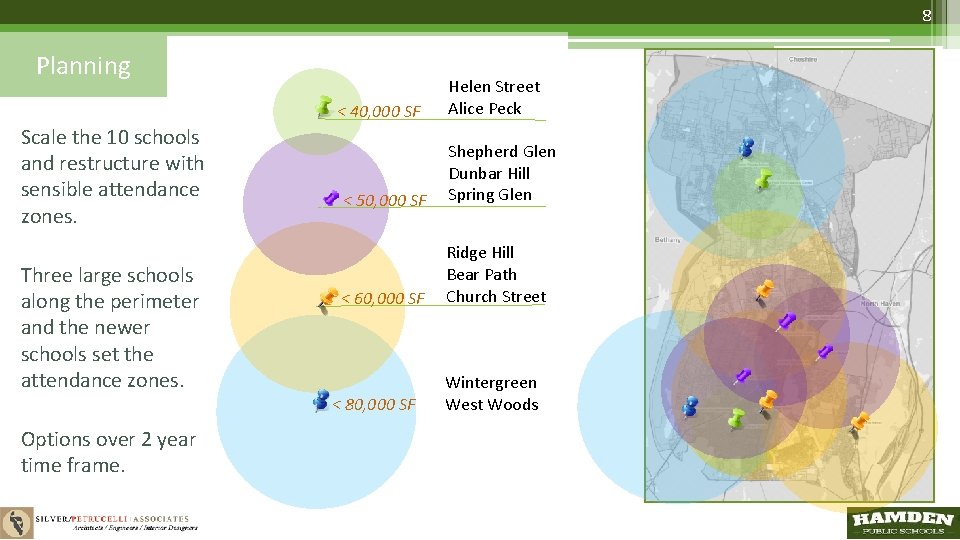Click the Helen Street school name
Screen dimensions: 960x540
point(494,86)
